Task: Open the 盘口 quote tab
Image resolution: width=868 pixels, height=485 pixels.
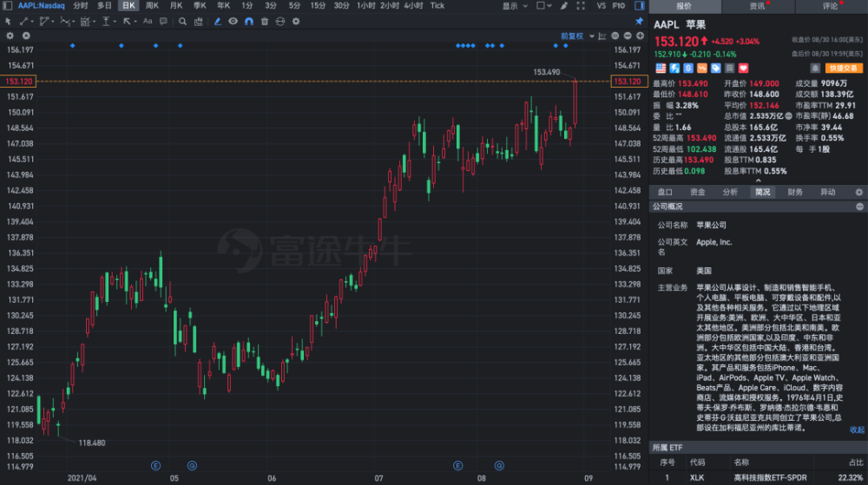Action: [x=665, y=192]
